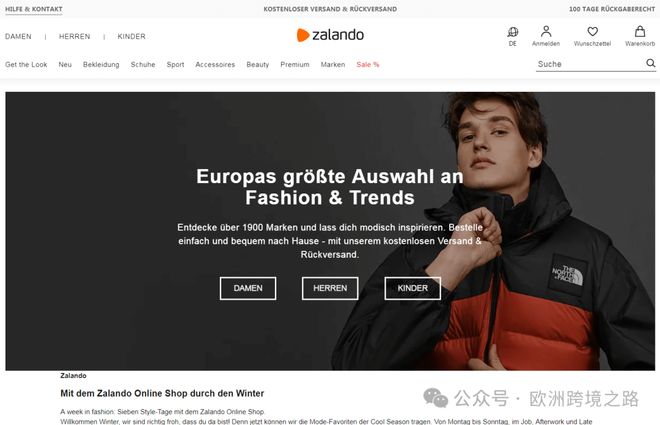Click the search magnifier icon

651,64
